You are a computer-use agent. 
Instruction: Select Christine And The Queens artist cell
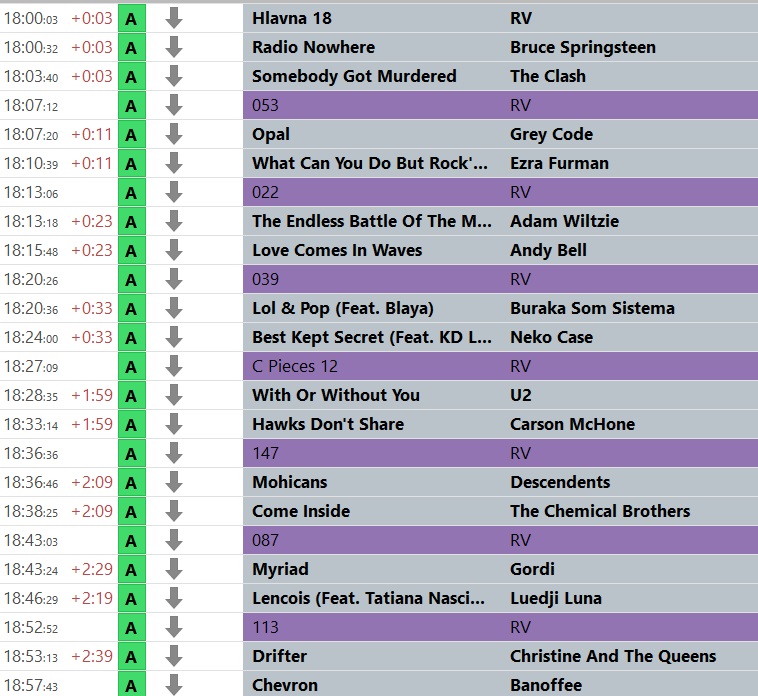click(613, 656)
